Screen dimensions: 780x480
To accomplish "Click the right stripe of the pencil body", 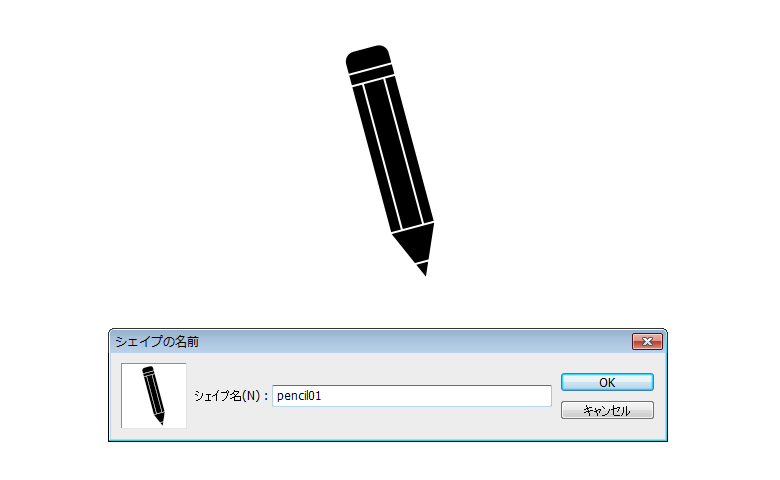I will [410, 149].
